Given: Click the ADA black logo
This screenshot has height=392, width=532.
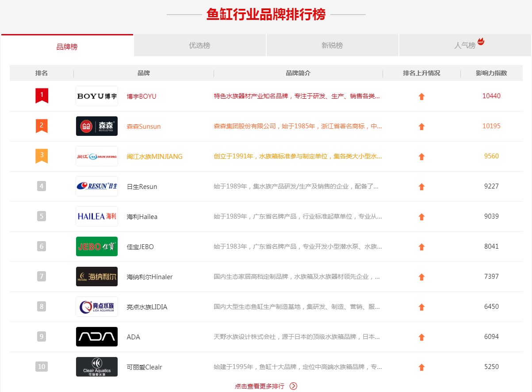Looking at the screenshot, I should [96, 337].
